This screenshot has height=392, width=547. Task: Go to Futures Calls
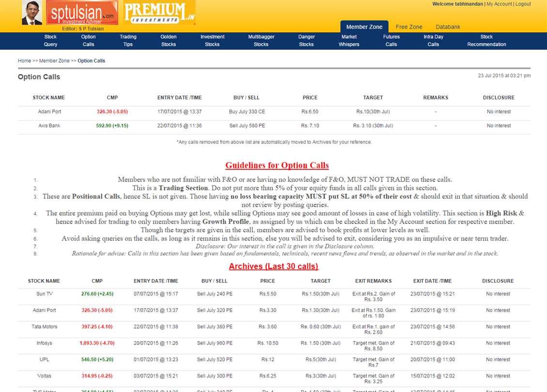point(392,41)
